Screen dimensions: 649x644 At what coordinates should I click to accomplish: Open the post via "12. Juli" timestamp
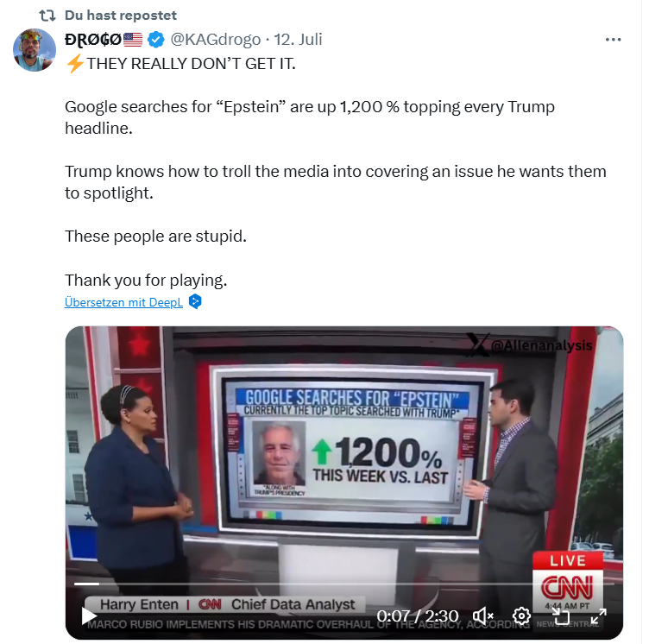coord(298,40)
